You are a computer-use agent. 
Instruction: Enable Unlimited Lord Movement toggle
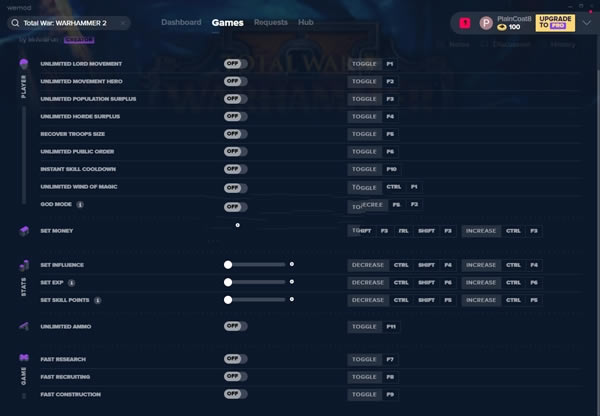pos(235,63)
